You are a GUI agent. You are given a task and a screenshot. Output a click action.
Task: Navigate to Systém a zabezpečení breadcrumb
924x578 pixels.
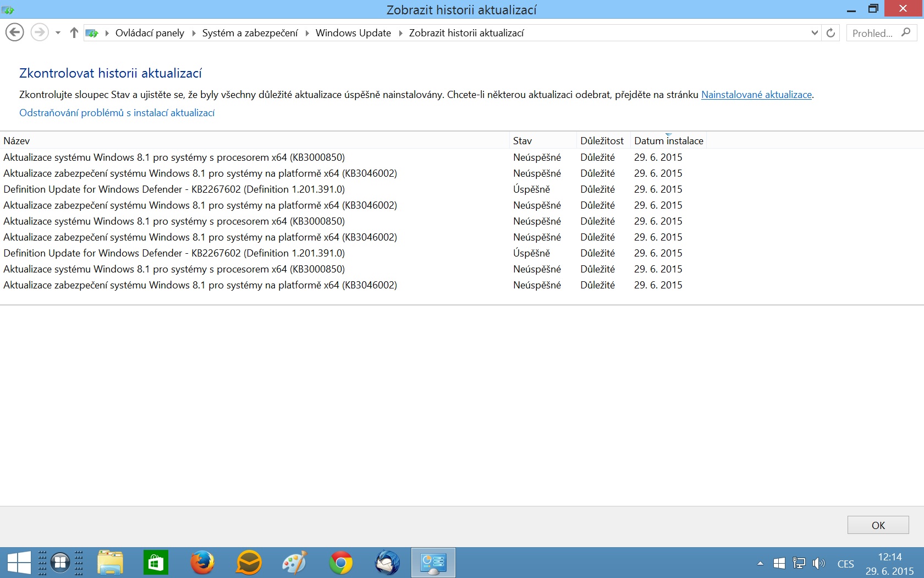coord(250,33)
